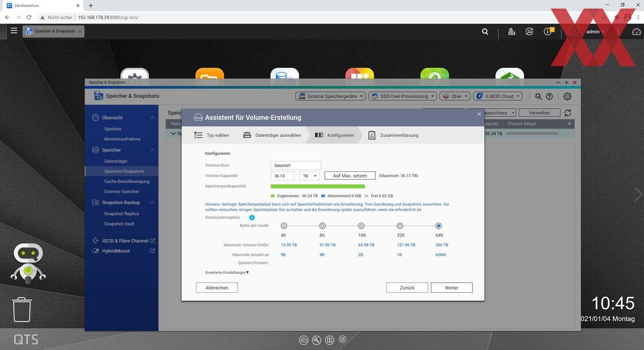Open external devices sync icon
The height and width of the screenshot is (350, 644).
[x=529, y=32]
